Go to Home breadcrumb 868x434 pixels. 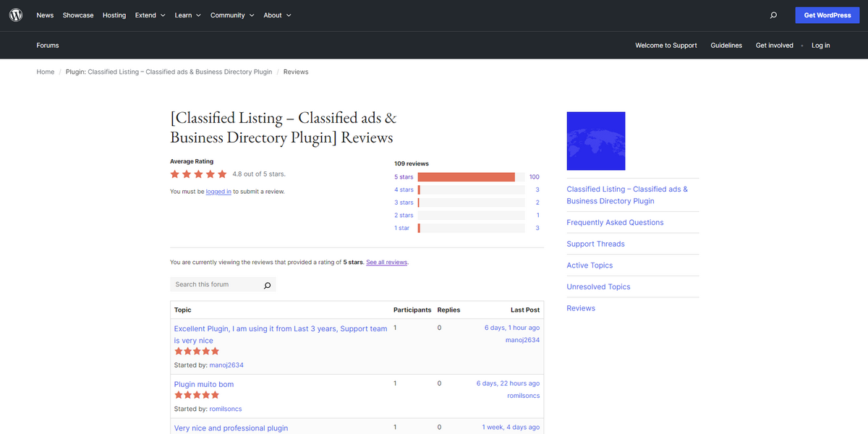(46, 72)
